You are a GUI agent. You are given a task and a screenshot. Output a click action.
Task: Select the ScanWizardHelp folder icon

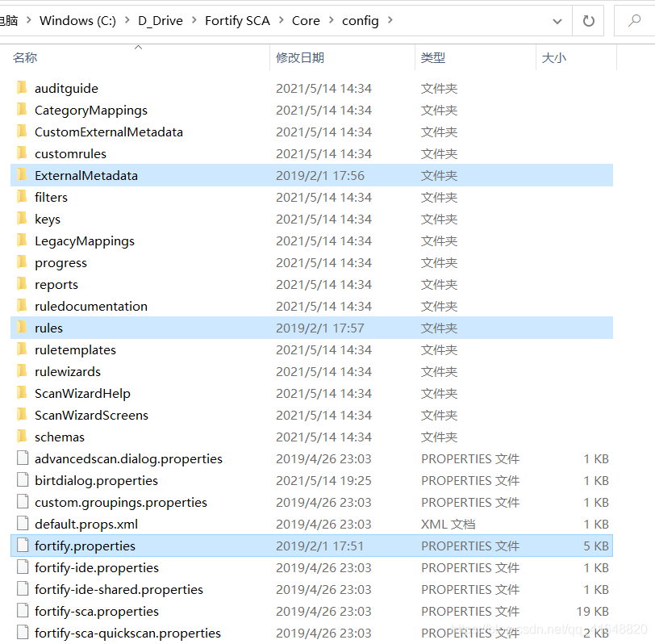click(x=22, y=392)
